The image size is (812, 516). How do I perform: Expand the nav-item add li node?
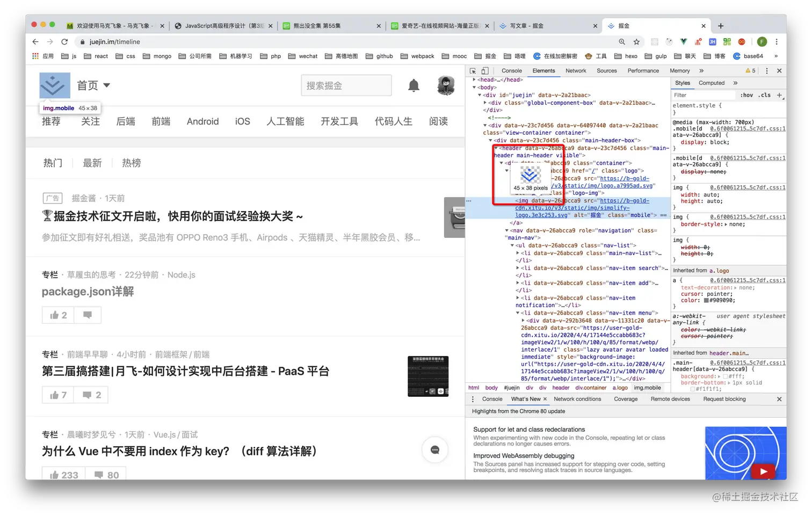pos(518,283)
